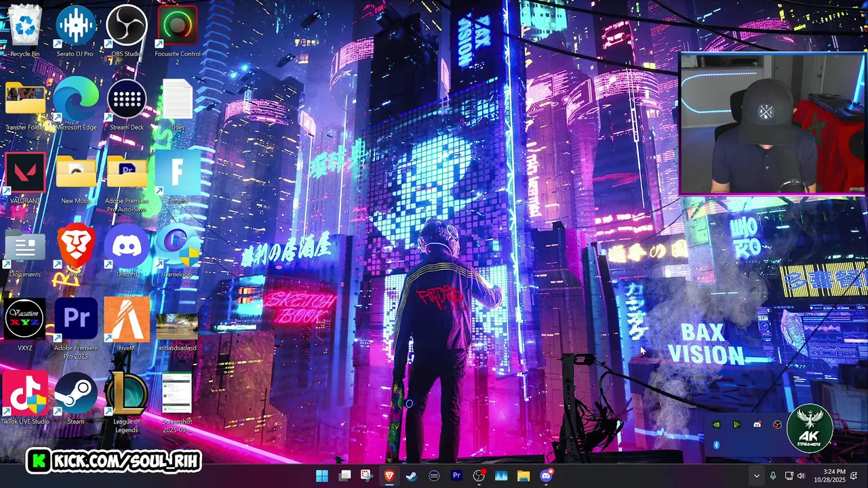Click the green triangle icon beside NVIDIA
The height and width of the screenshot is (488, 868).
(736, 425)
